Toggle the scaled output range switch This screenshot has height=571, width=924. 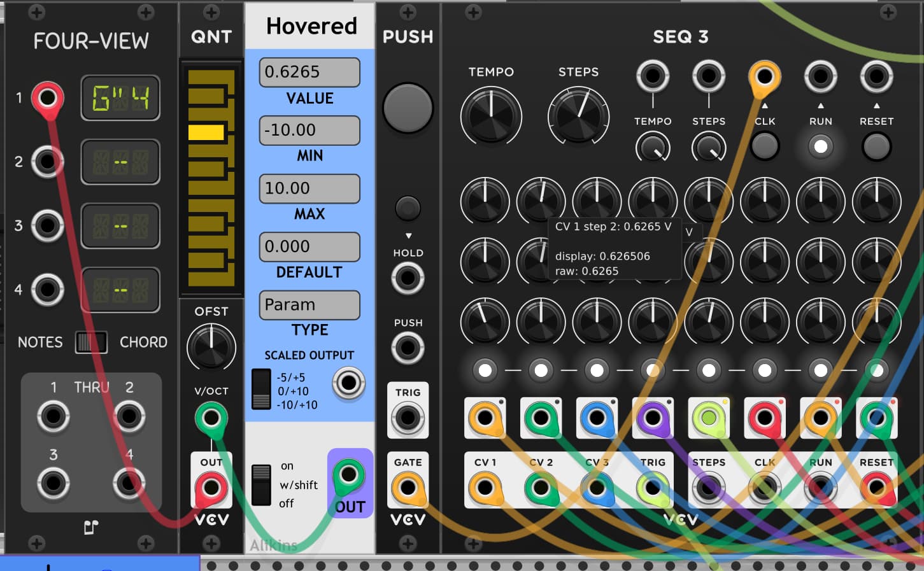point(261,389)
